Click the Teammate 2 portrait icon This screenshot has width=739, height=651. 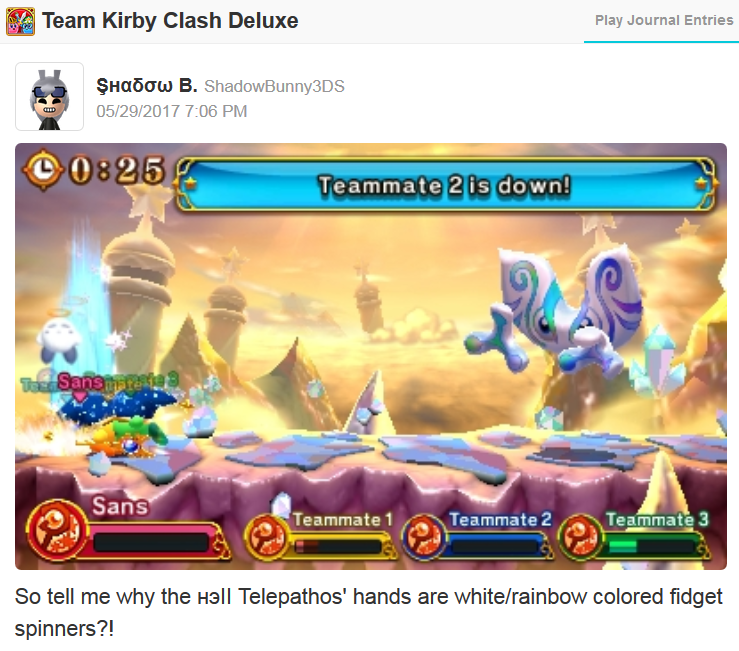coord(424,537)
